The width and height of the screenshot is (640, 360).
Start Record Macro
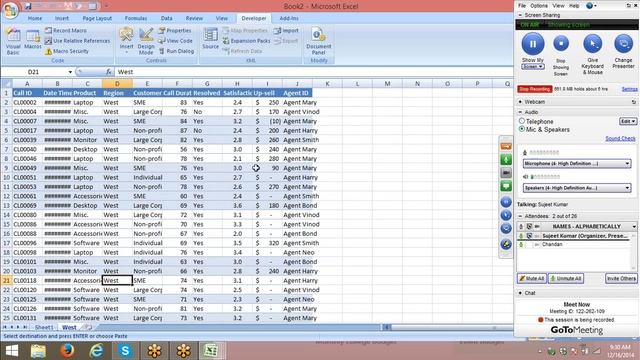pyautogui.click(x=66, y=30)
